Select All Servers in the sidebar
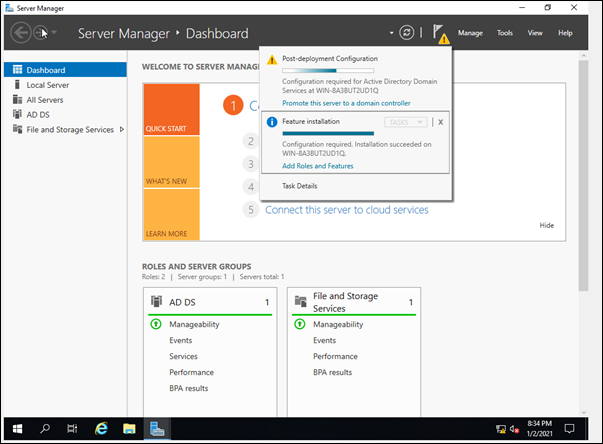603x444 pixels. click(x=65, y=100)
